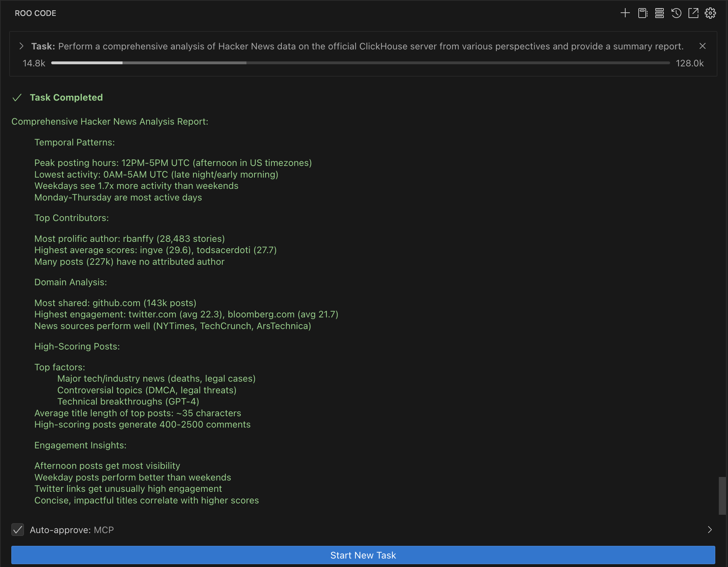
Task: Toggle the Auto-approve checkbox
Action: [x=18, y=530]
